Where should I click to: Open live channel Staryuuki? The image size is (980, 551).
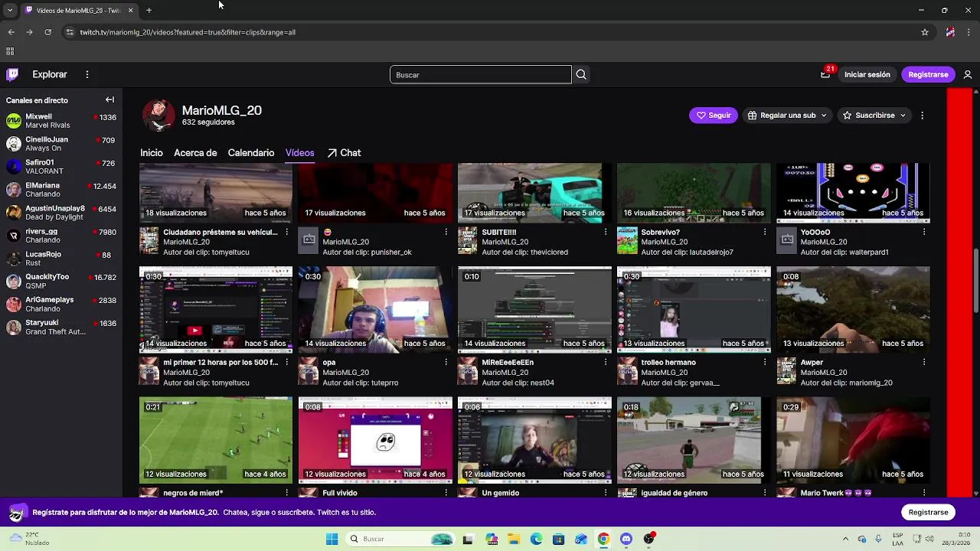(x=61, y=328)
